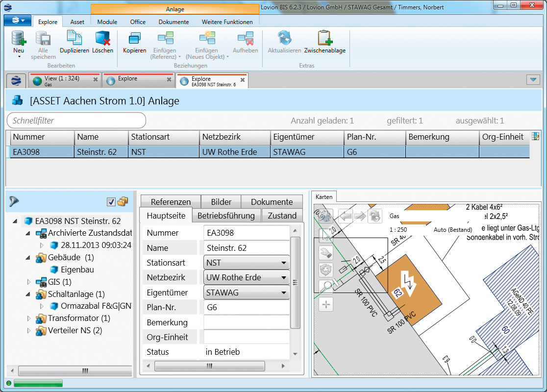Expand the Transformator (1) node
Viewport: 547px width, 392px height.
(28, 318)
